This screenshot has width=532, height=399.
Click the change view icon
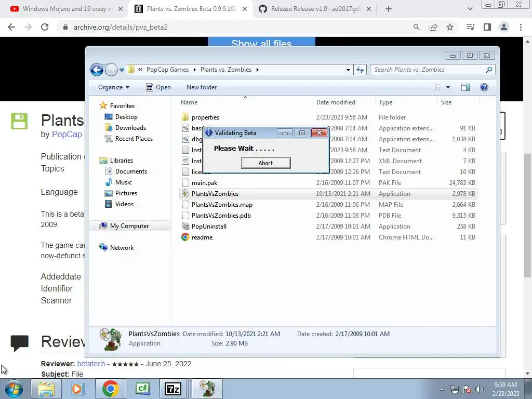[437, 87]
